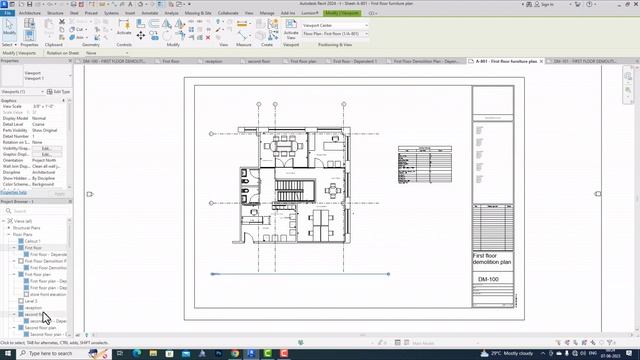Viewport: 640px width, 360px height.
Task: Click the Windows Start button
Action: [7, 353]
